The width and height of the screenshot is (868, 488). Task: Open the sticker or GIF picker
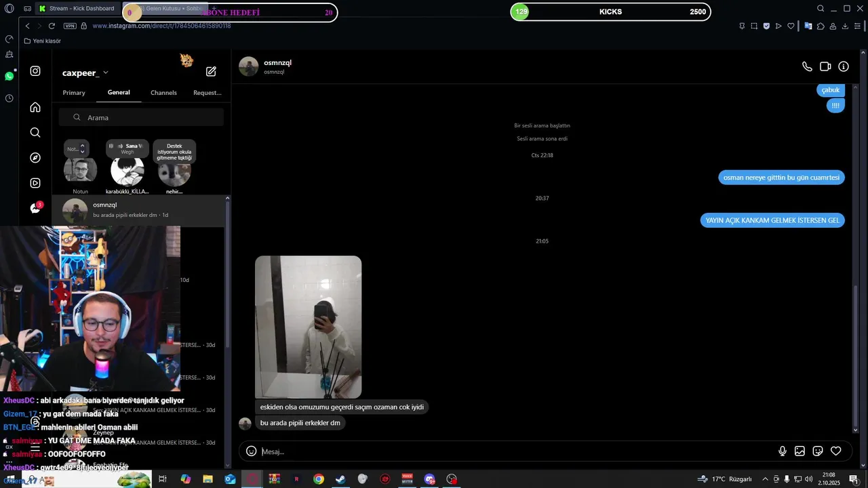pyautogui.click(x=818, y=451)
